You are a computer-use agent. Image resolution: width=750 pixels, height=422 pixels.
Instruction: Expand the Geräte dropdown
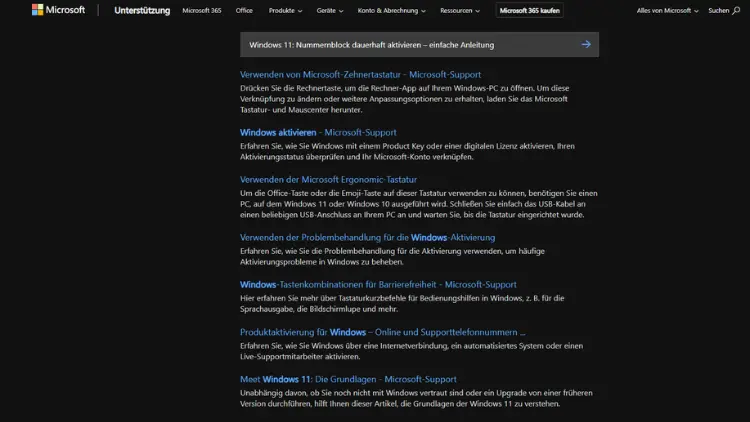click(x=330, y=11)
